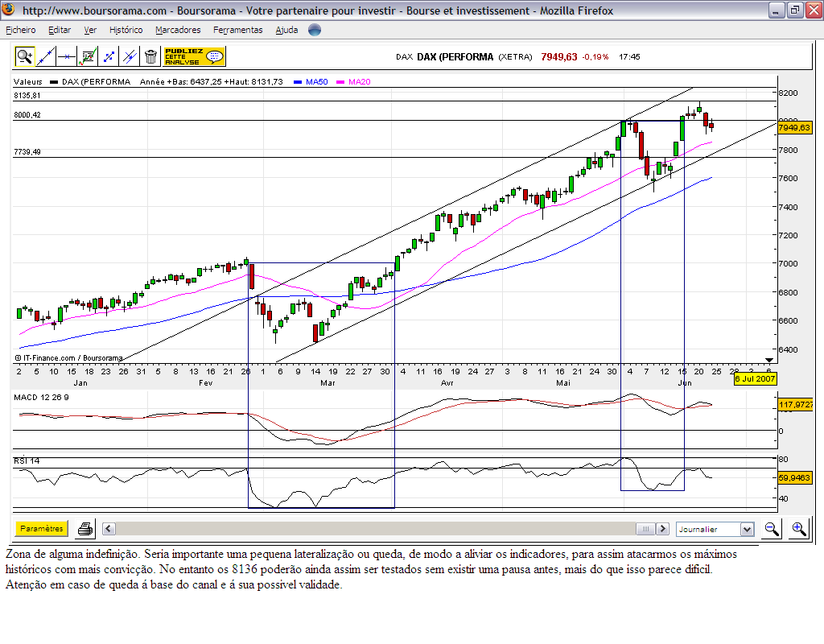Screen dimensions: 824x644
Task: Click the DAX (PERFORMA legend entry
Action: click(96, 81)
